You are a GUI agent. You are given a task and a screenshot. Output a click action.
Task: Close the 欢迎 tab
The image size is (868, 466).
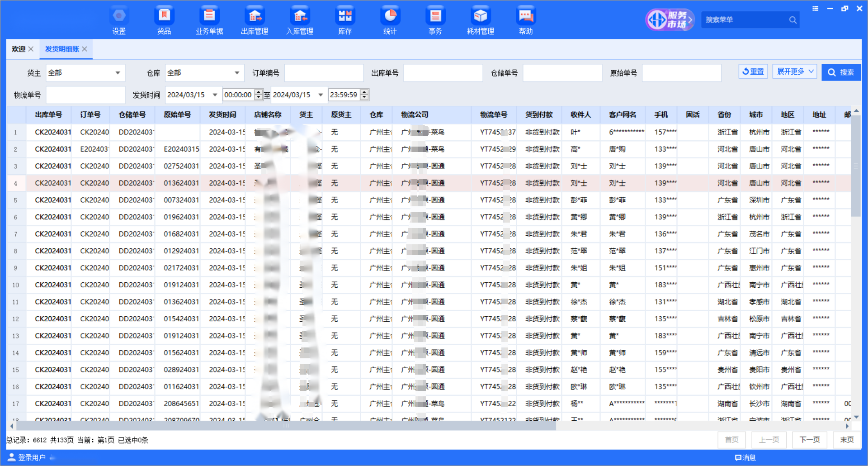31,49
